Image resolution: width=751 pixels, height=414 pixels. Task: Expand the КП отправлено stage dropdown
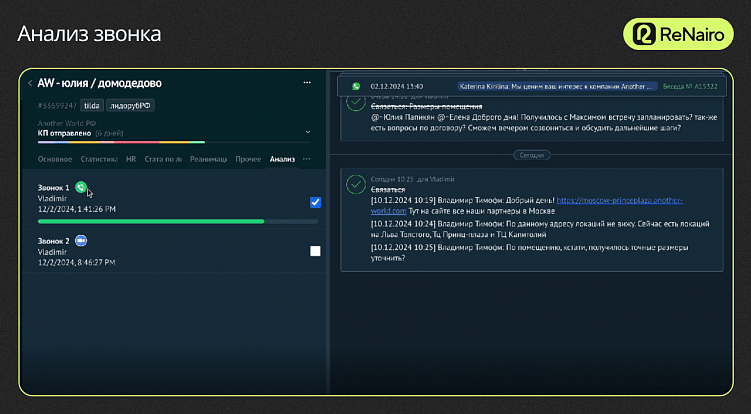(x=308, y=132)
